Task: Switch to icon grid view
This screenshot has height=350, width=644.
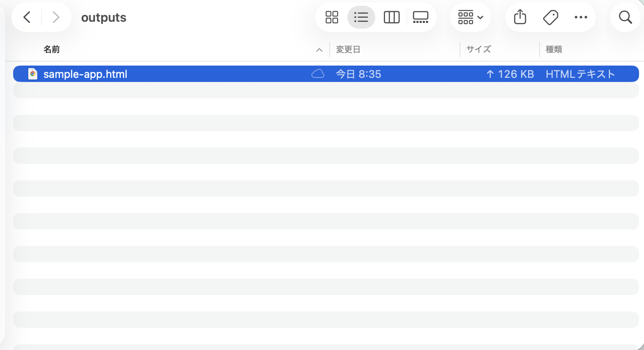Action: click(x=332, y=17)
